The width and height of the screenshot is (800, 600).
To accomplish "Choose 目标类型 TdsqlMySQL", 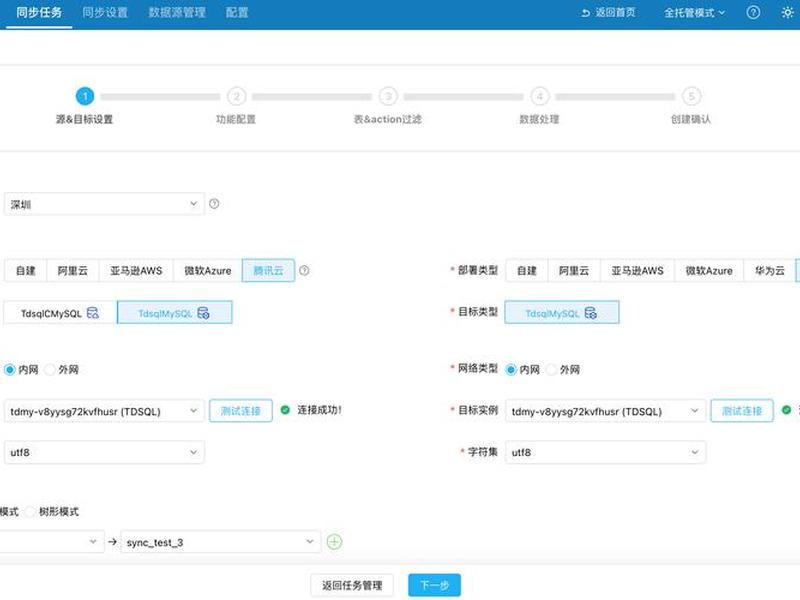I will [562, 312].
